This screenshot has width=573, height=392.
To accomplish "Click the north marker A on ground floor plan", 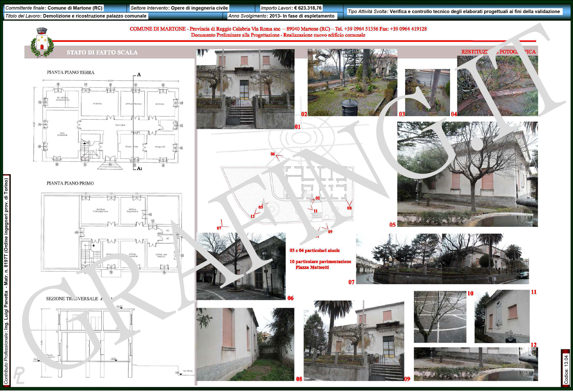I will coord(139,75).
